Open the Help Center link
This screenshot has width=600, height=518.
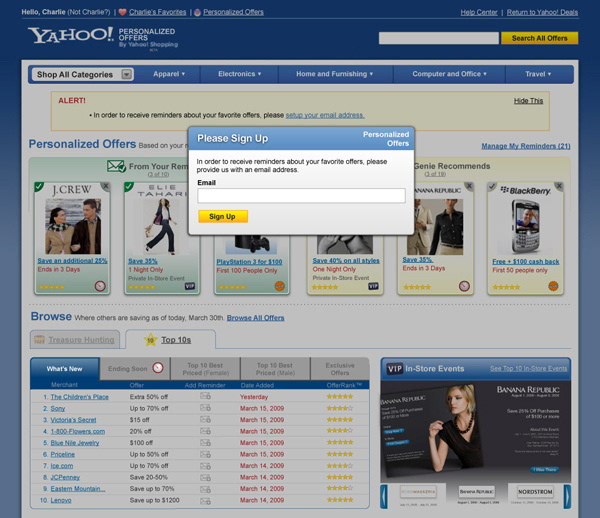pyautogui.click(x=479, y=12)
